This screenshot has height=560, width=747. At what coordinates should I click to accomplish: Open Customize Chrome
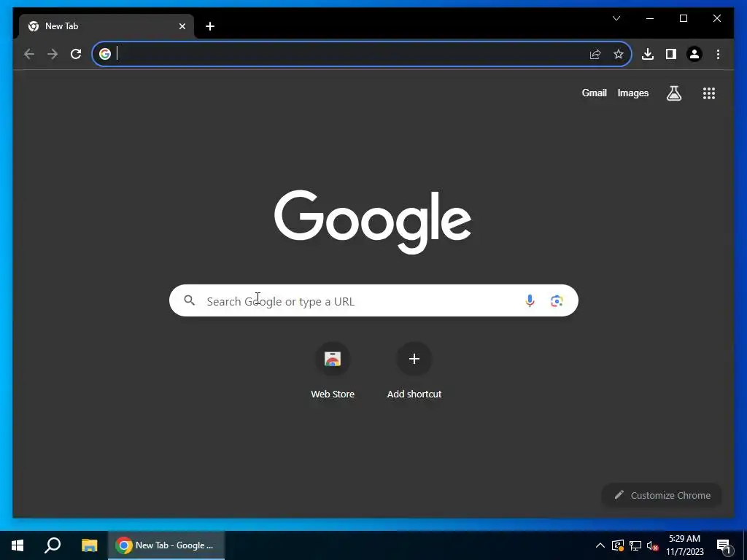pyautogui.click(x=662, y=495)
